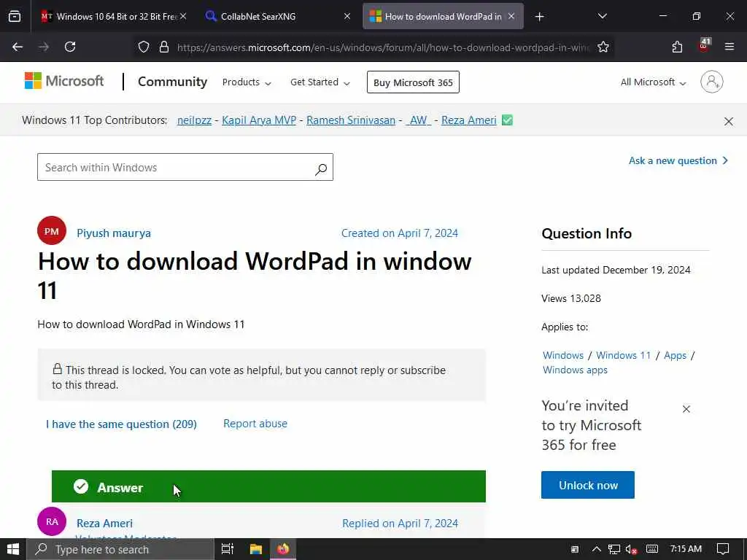List all tabs dropdown arrow
This screenshot has height=560, width=747.
point(602,16)
